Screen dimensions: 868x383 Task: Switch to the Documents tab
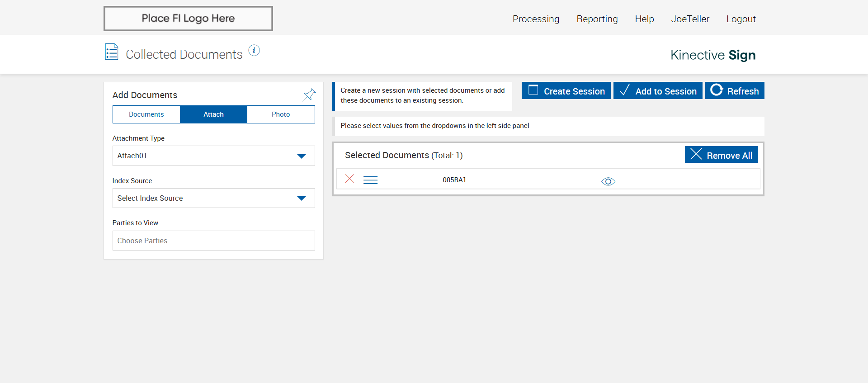[146, 114]
